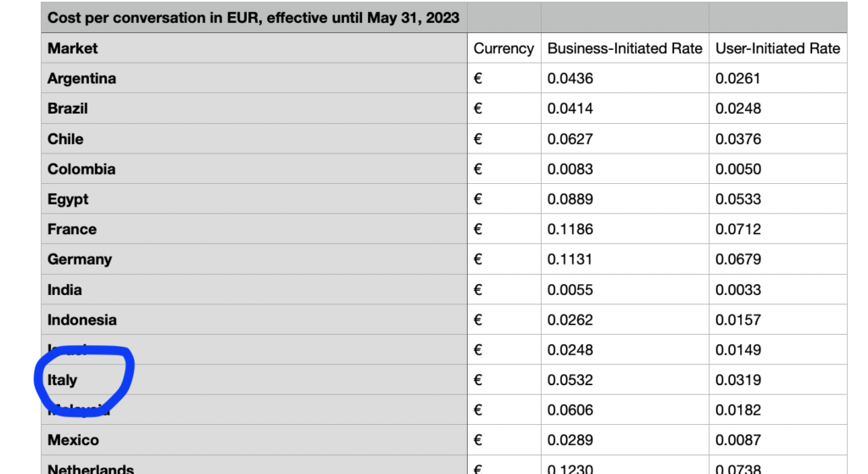Select the Italy market cell
The height and width of the screenshot is (474, 868).
tap(254, 380)
